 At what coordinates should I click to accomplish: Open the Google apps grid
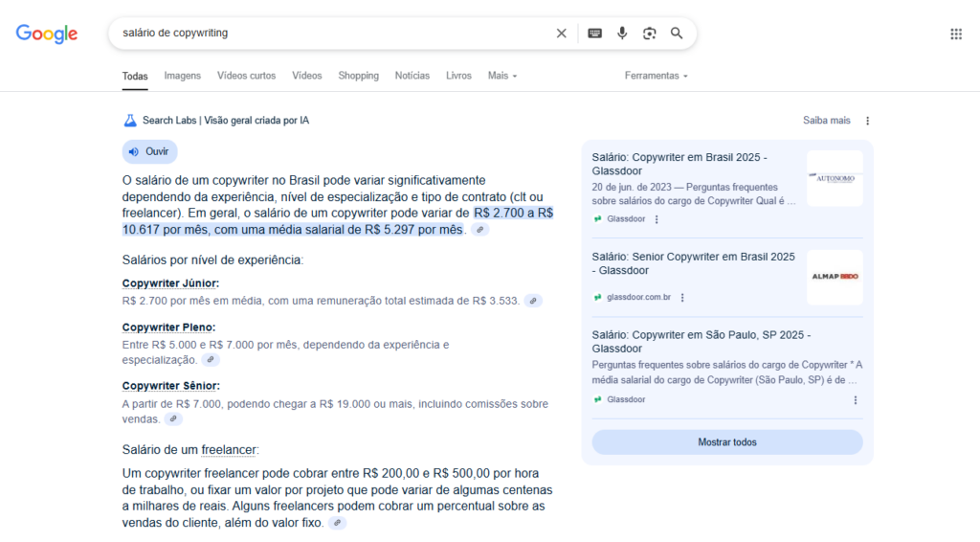[955, 34]
